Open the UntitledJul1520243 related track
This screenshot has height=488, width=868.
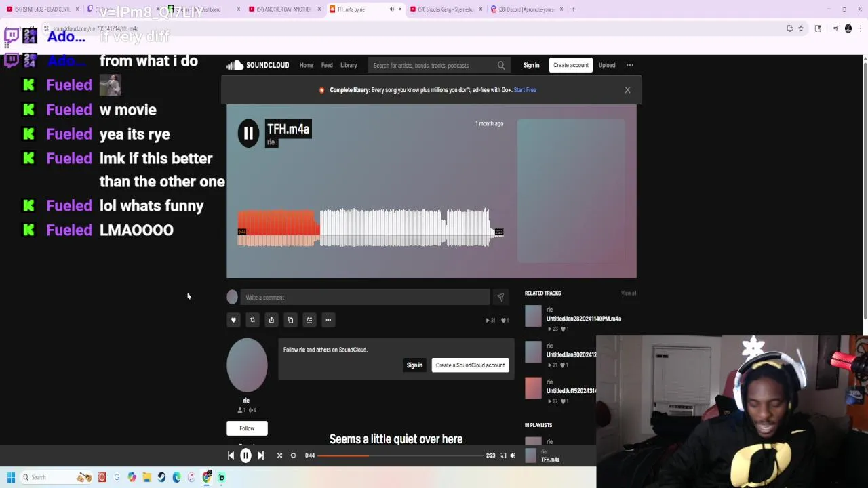[572, 391]
